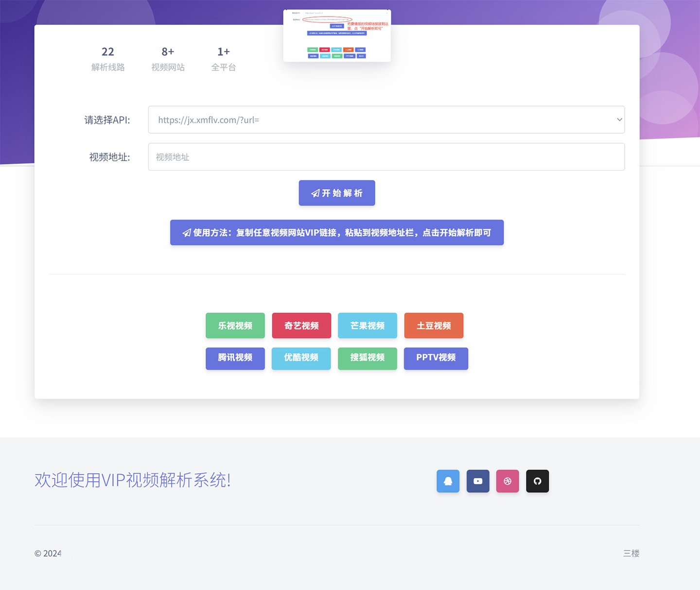
Task: Click the tutorial screenshot thumbnail
Action: point(337,36)
